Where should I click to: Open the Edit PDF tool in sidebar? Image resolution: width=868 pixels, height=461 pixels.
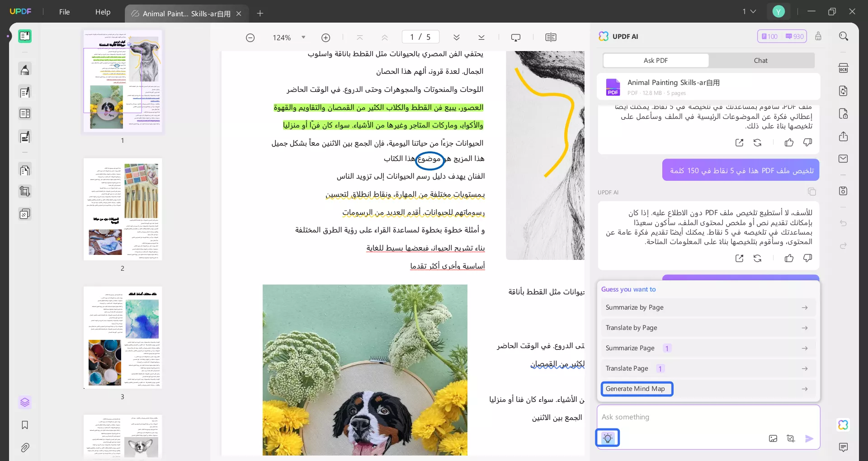pos(25,92)
